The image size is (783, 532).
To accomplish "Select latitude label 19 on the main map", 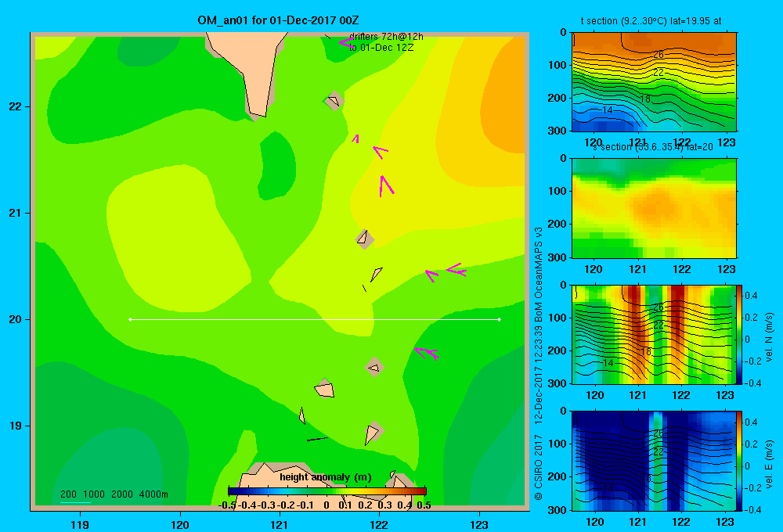I will pyautogui.click(x=16, y=426).
